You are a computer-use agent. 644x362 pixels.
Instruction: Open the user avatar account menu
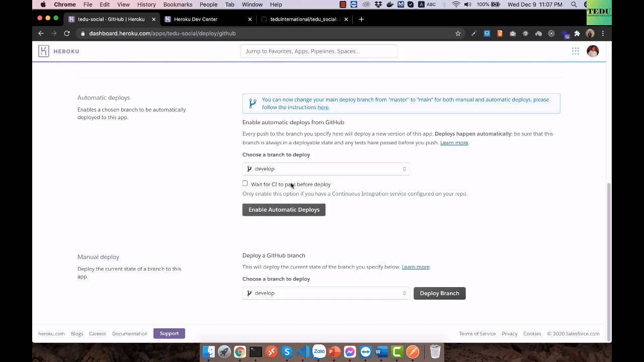pos(593,51)
